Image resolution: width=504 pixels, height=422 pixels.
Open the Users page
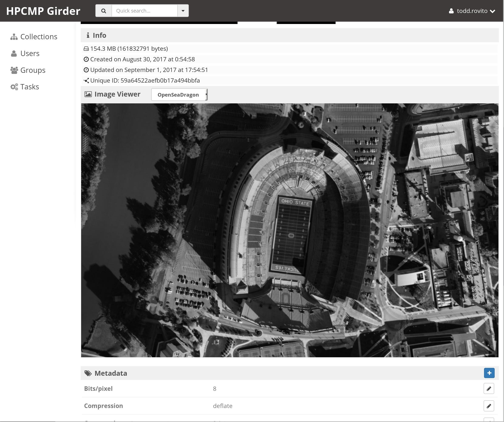tap(30, 53)
